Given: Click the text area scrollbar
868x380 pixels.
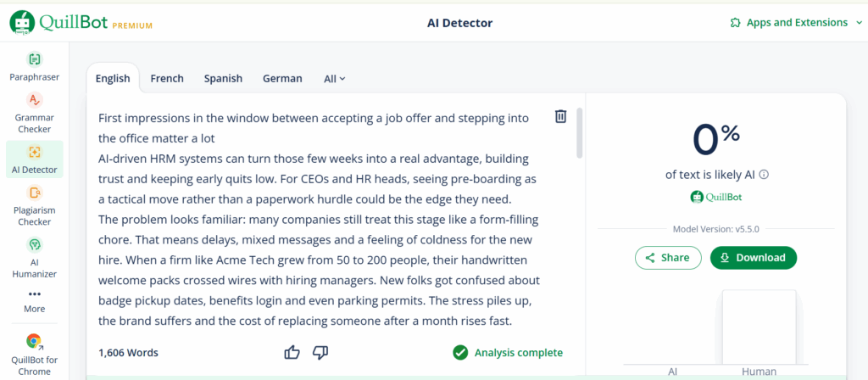Looking at the screenshot, I should click(580, 133).
